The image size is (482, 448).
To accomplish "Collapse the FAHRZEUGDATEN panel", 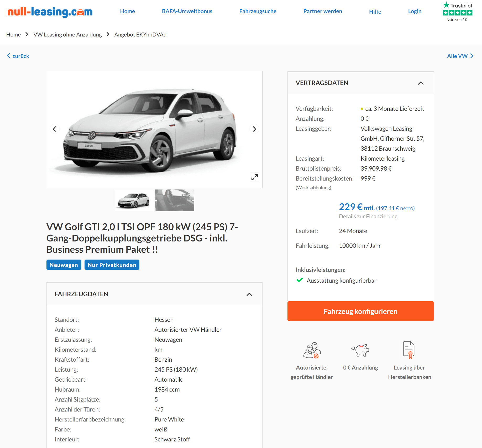I will coord(249,294).
